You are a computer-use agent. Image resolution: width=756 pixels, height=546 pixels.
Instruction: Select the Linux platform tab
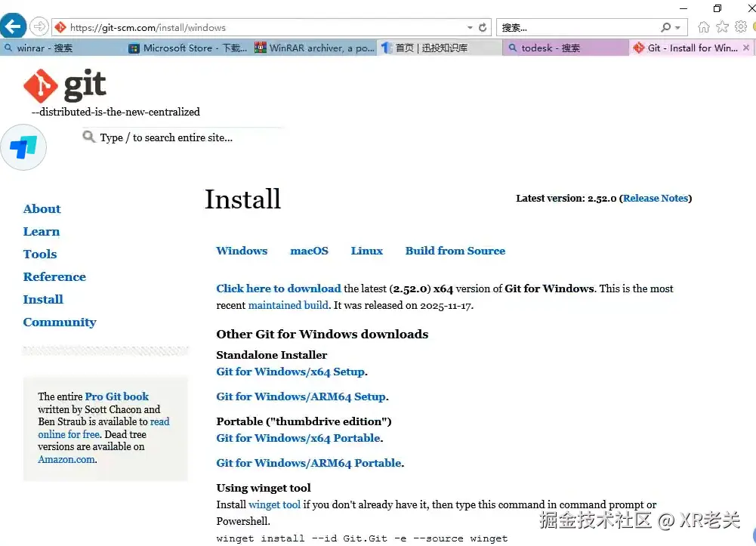pyautogui.click(x=366, y=251)
